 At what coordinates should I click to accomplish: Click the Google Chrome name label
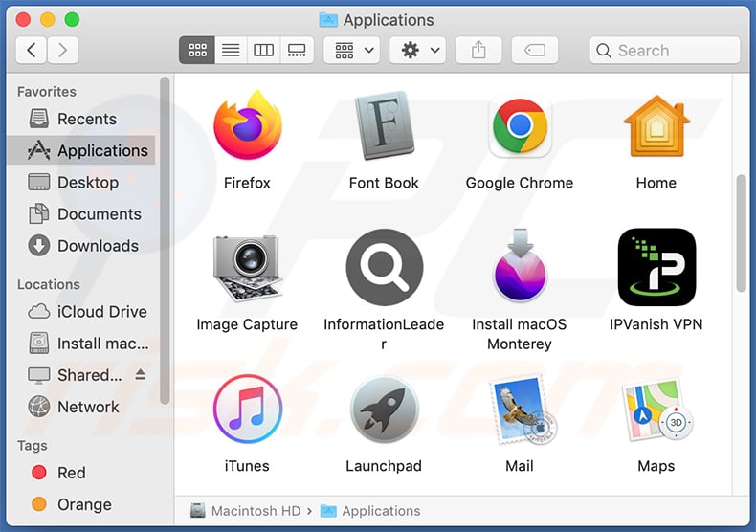(x=520, y=183)
